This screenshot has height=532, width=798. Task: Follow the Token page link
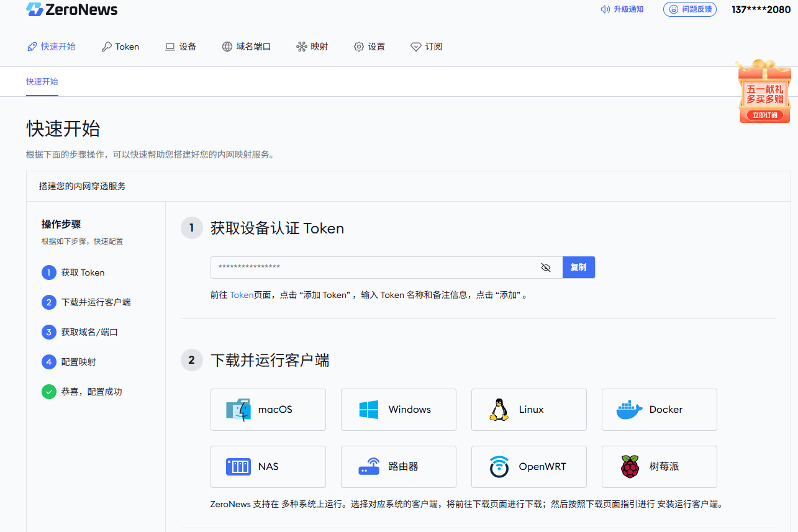pyautogui.click(x=242, y=295)
